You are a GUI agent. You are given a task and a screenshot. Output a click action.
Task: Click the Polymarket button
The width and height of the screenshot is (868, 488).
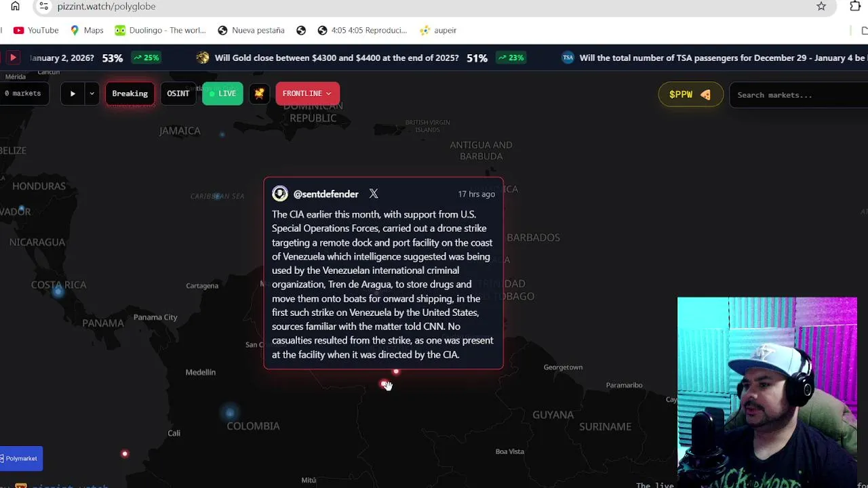(x=21, y=458)
